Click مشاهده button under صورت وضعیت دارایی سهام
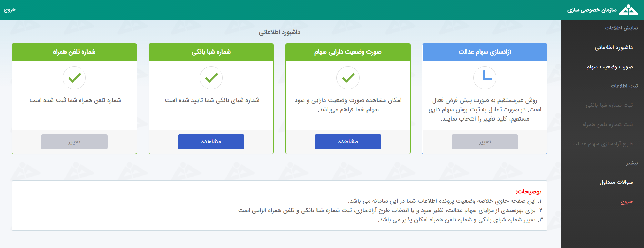 tap(348, 142)
